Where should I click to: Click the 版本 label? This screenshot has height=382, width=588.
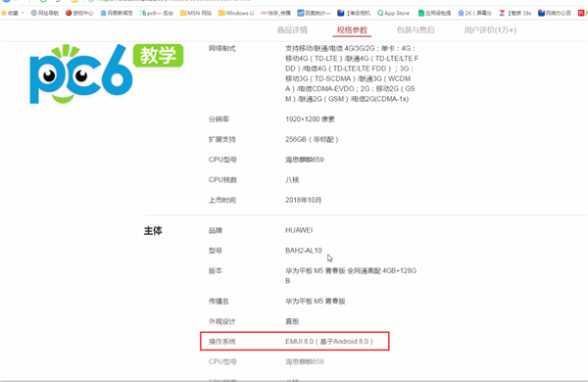pos(216,270)
